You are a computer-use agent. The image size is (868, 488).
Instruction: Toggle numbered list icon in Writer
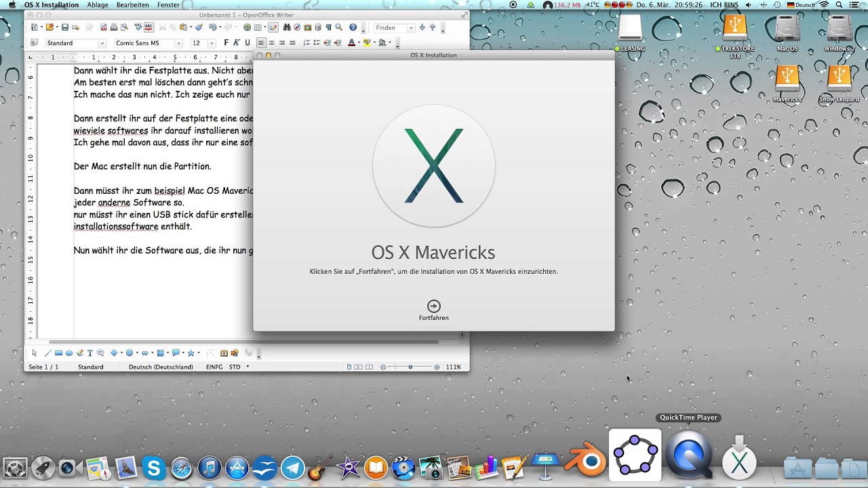click(x=307, y=43)
